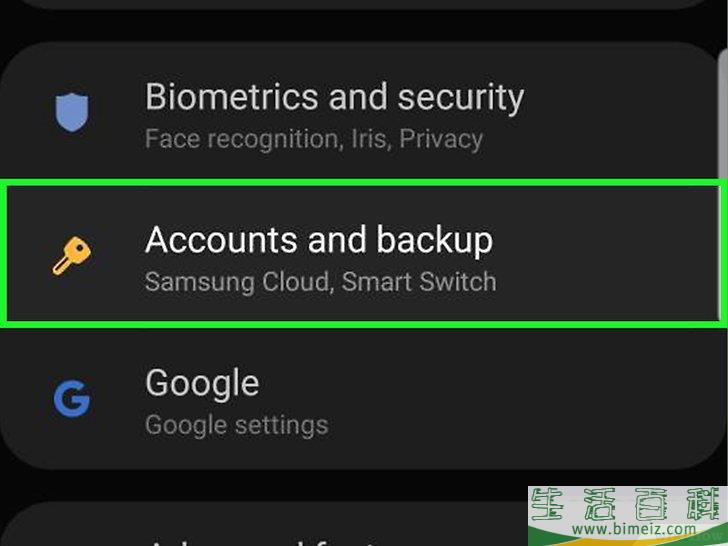Click the Chinese characters watermark logo

(x=628, y=504)
